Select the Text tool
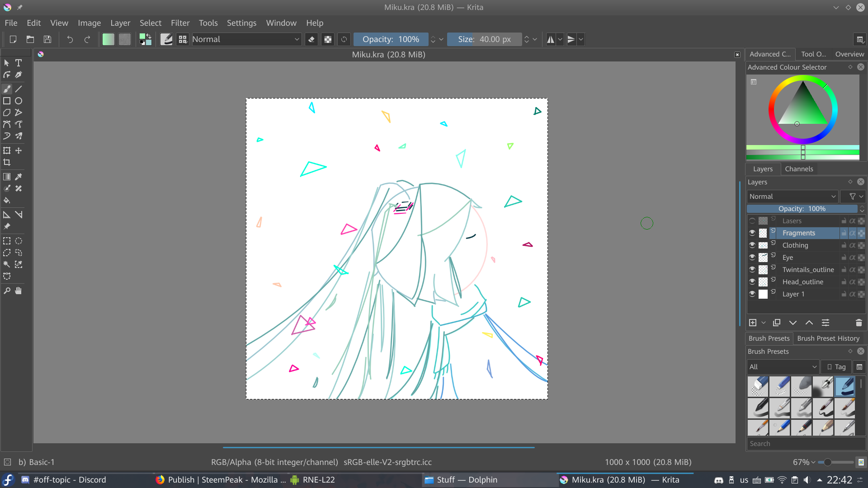 pyautogui.click(x=19, y=63)
